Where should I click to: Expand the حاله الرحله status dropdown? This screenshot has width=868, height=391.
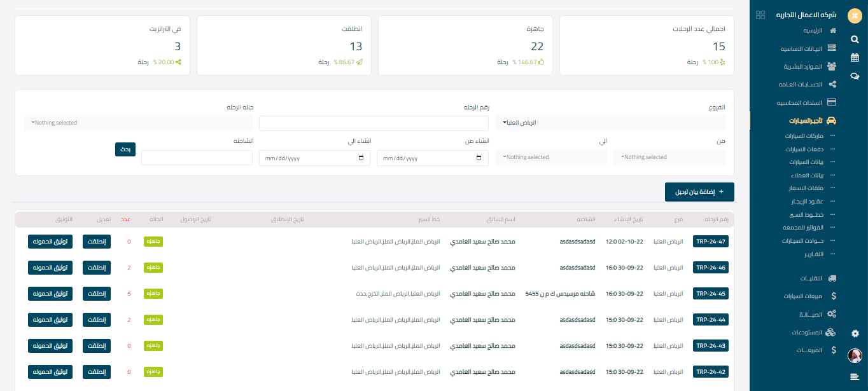(139, 123)
